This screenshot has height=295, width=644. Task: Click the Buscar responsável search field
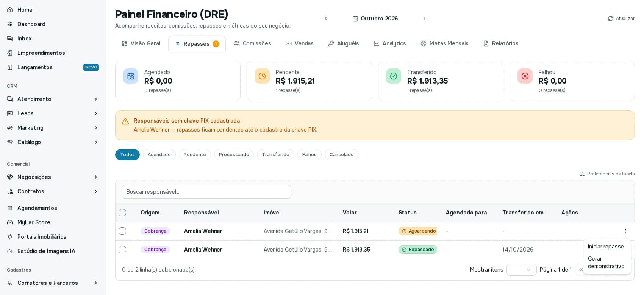click(206, 192)
